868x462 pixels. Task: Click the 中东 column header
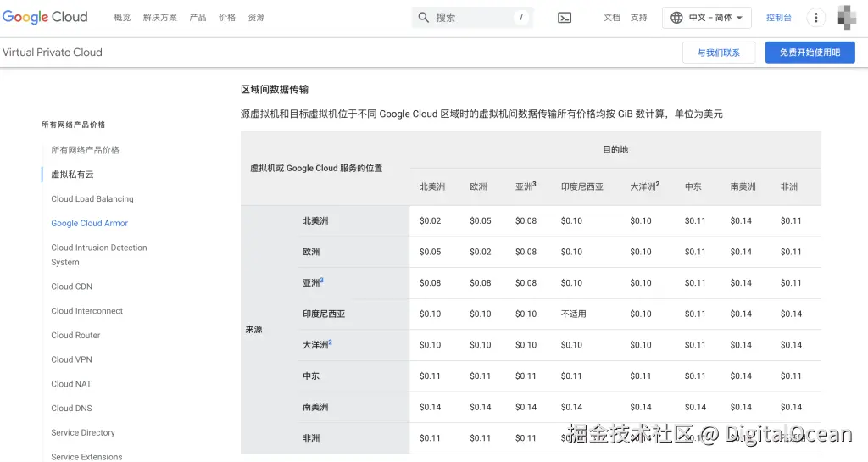point(693,187)
